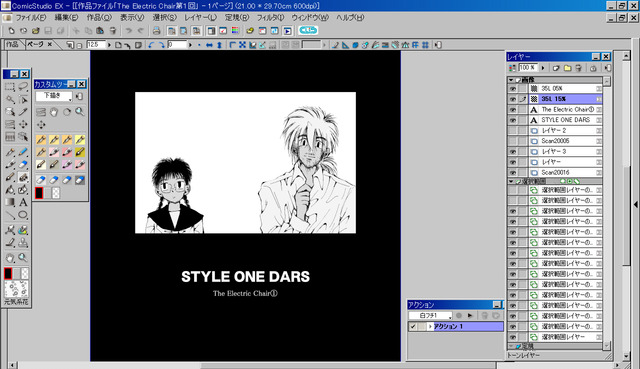
Task: Collapse the 画像 layer group
Action: point(511,80)
